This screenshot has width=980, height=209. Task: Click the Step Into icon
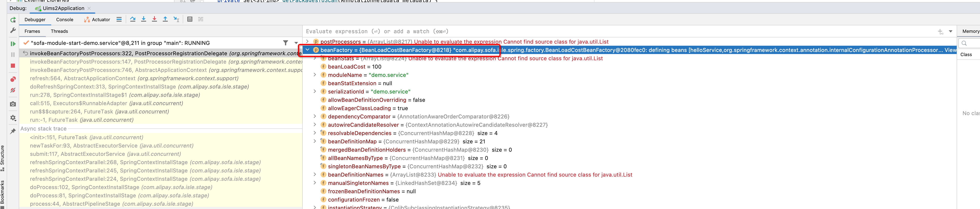point(143,19)
